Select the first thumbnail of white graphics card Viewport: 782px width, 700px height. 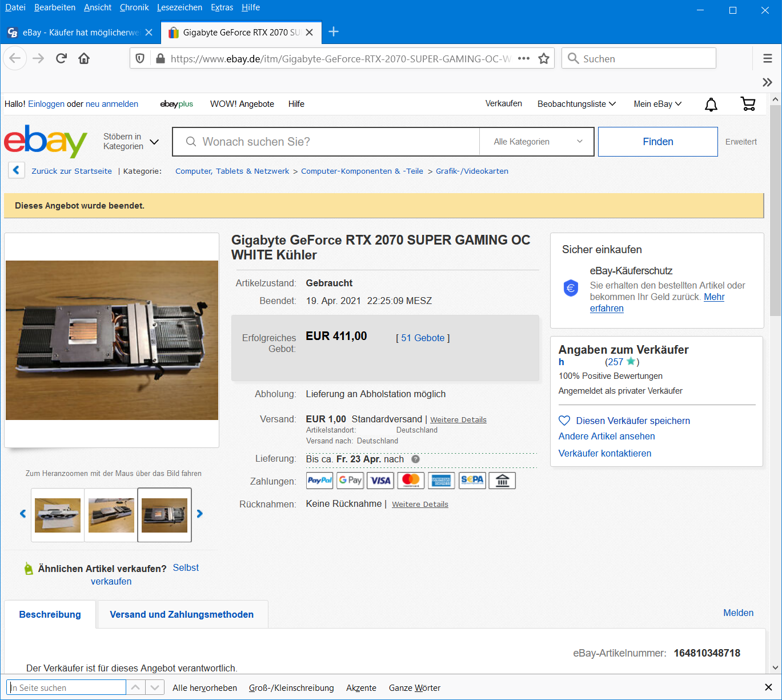(58, 515)
